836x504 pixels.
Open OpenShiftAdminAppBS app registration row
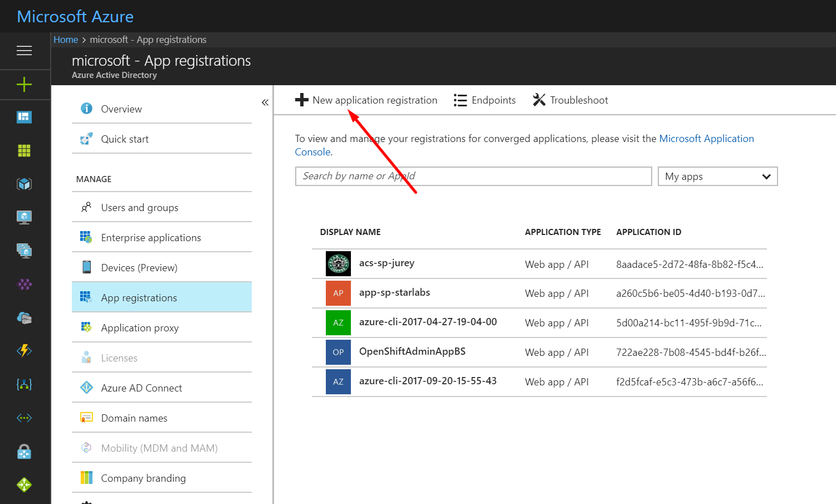pyautogui.click(x=412, y=352)
